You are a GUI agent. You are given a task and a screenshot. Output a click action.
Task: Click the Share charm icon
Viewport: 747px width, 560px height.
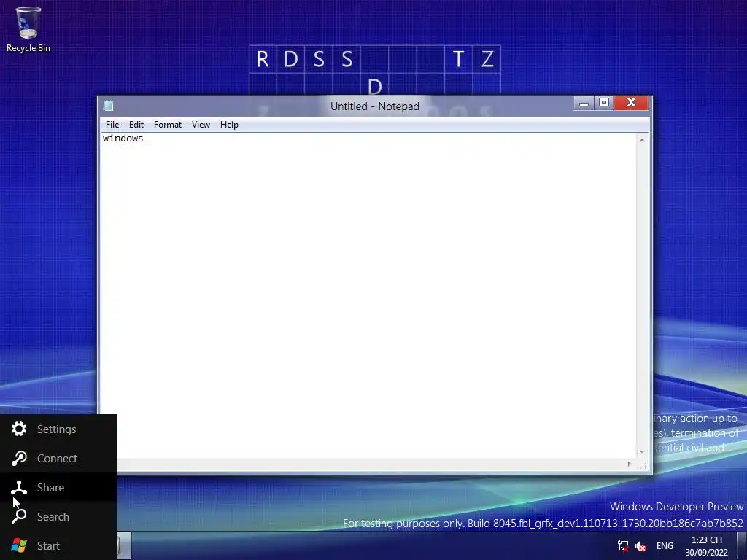[19, 487]
